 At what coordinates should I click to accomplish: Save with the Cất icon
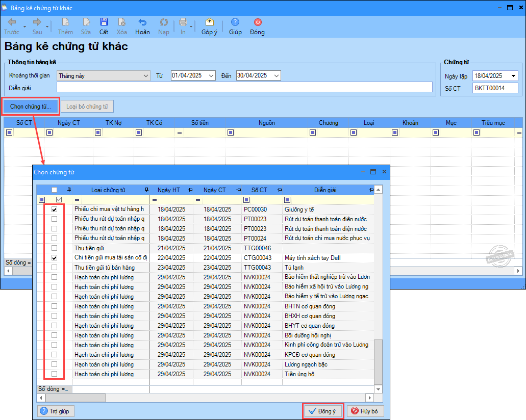[104, 27]
